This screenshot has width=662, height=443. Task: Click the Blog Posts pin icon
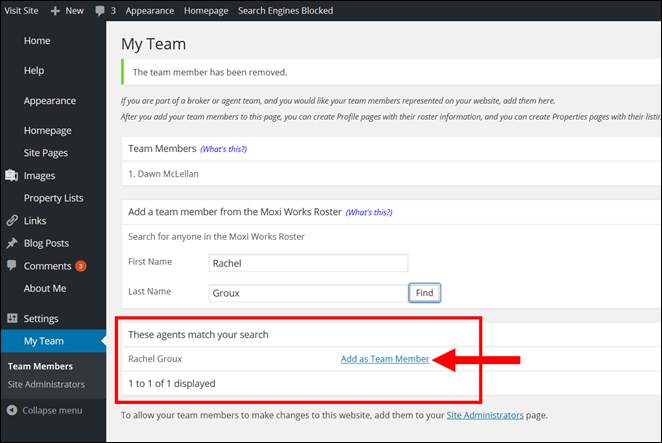pyautogui.click(x=11, y=243)
